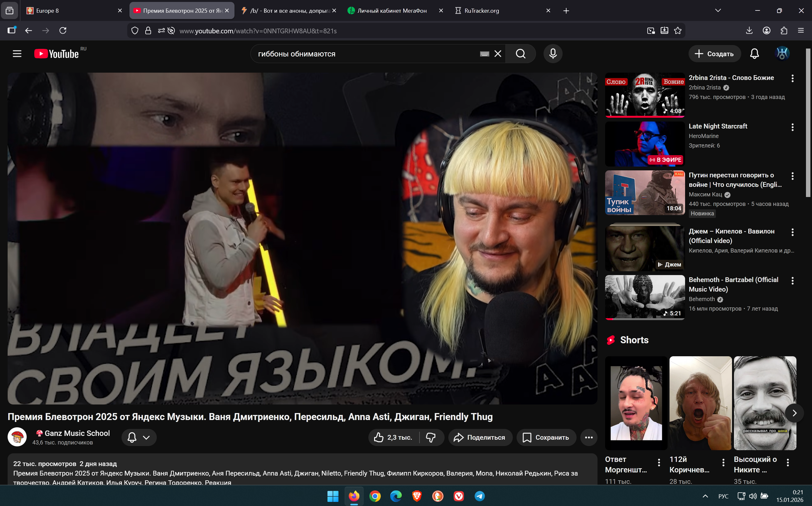Open the Firefox extensions puzzle icon
812x506 pixels.
pos(783,31)
